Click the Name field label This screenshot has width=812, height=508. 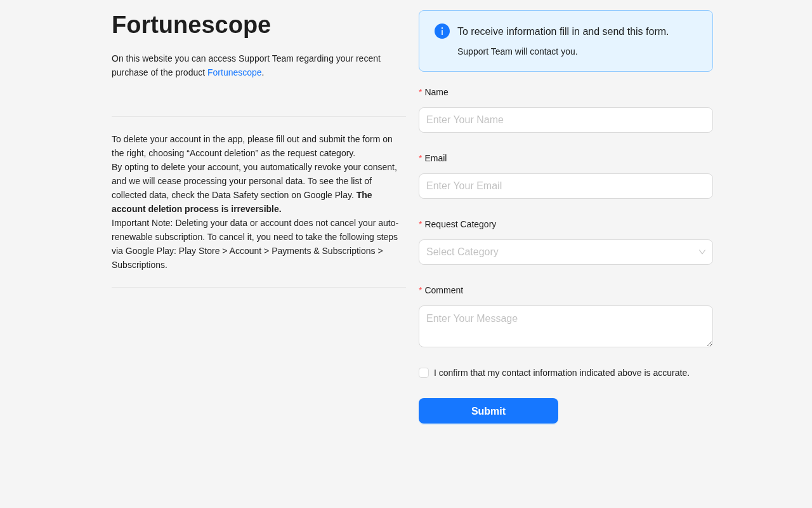point(436,92)
